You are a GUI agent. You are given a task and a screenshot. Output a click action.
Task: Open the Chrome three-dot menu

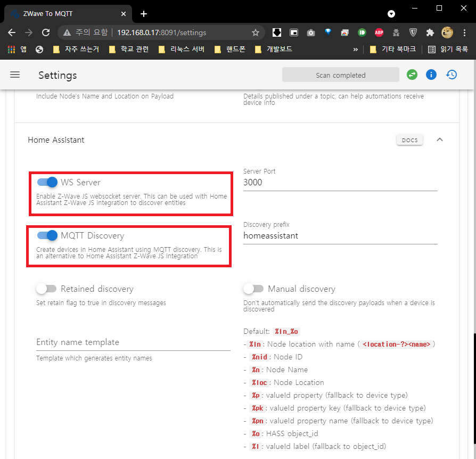click(x=464, y=32)
